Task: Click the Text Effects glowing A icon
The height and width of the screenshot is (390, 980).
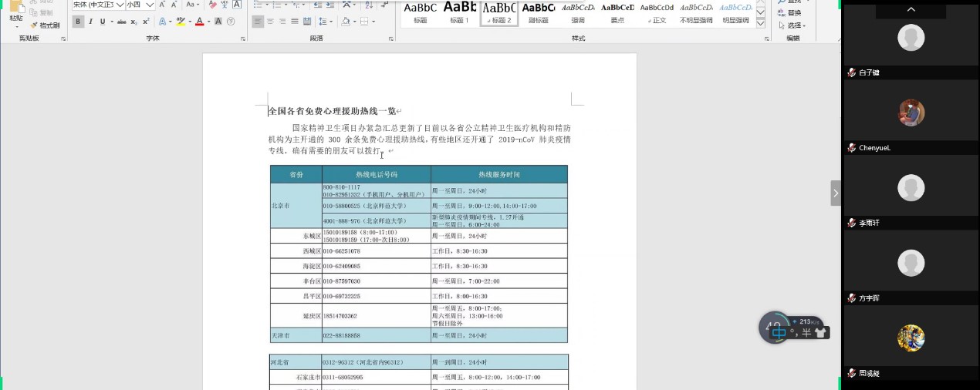Action: tap(163, 22)
